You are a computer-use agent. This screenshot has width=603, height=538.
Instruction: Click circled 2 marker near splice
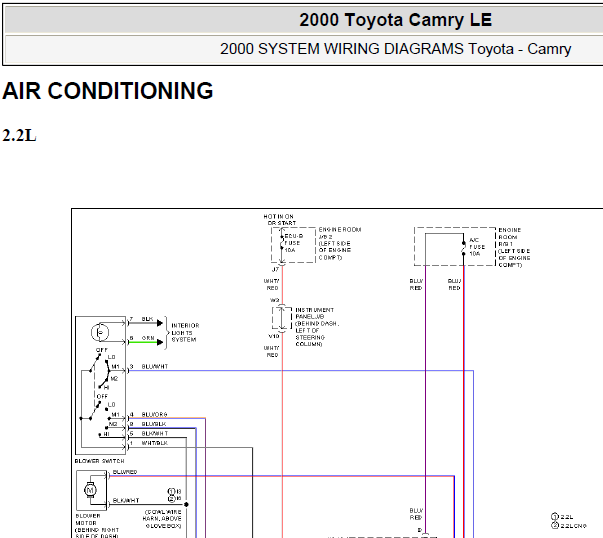[x=172, y=498]
